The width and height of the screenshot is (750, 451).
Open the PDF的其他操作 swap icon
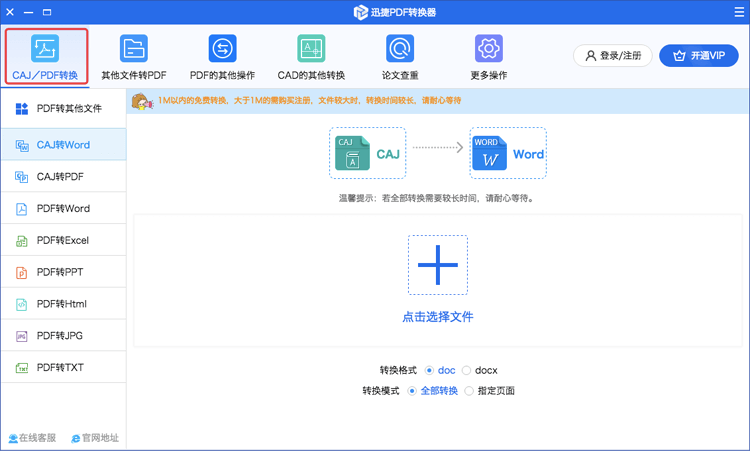(x=222, y=48)
